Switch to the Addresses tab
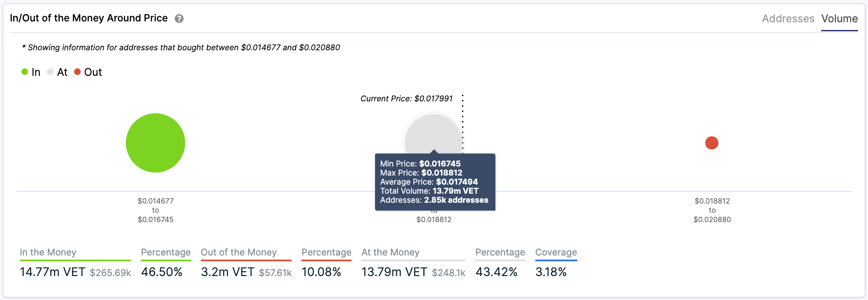Viewport: 868px width, 300px height. [788, 19]
